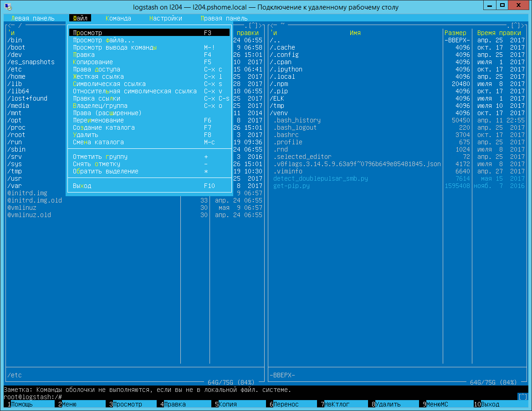Choose Копирование from the Файл menu
Viewport: 532px width, 411px height.
93,62
